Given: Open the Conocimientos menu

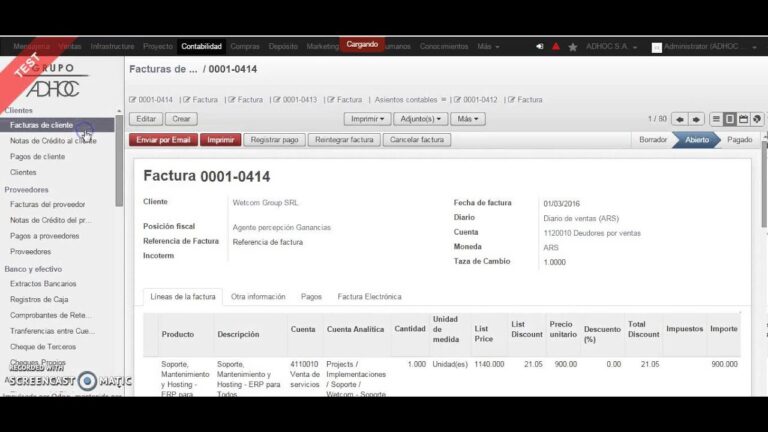Looking at the screenshot, I should tap(444, 47).
